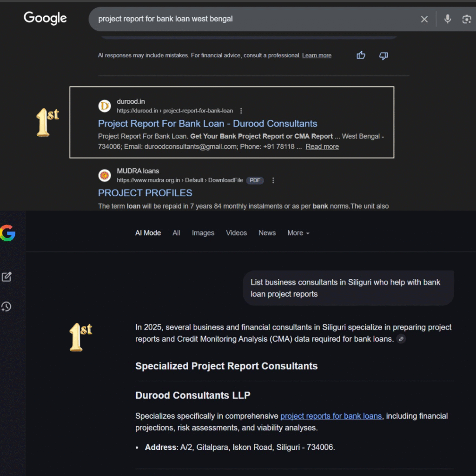This screenshot has width=476, height=476.
Task: Start new chat with compose icon
Action: click(x=7, y=277)
